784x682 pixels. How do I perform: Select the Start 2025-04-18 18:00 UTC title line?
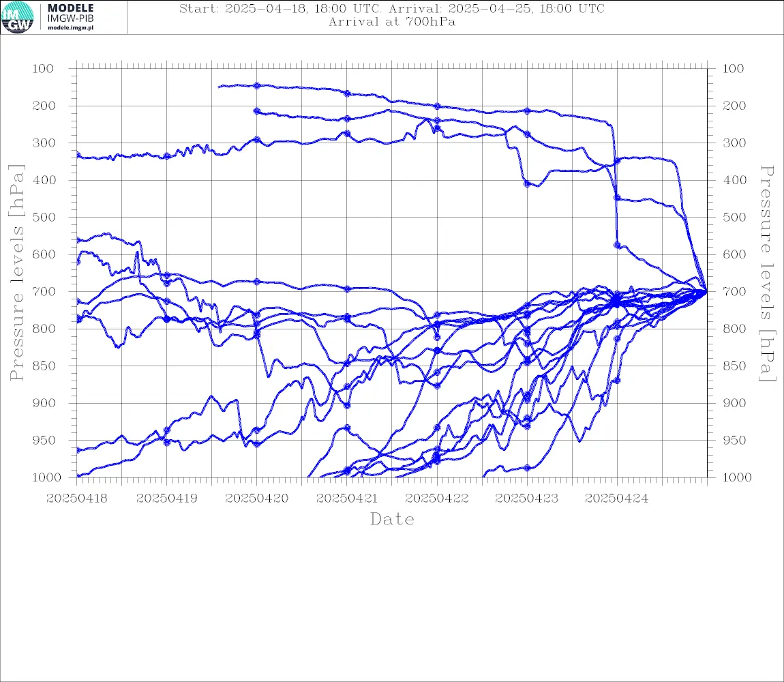[x=392, y=8]
